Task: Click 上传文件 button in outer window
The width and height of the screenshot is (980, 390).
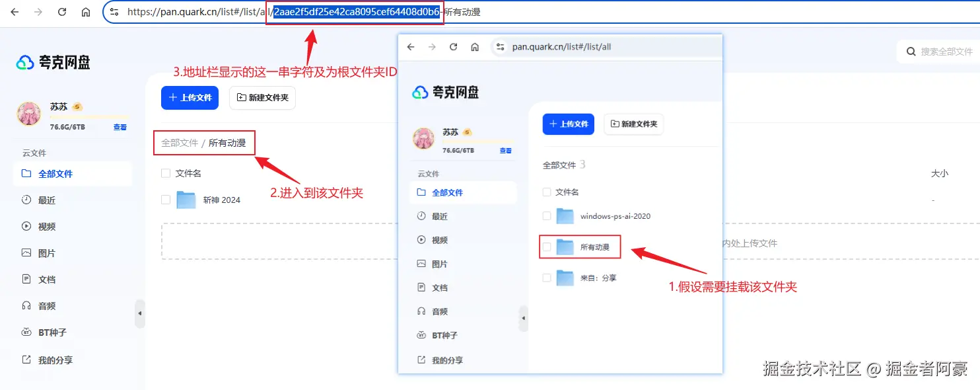Action: [x=190, y=98]
